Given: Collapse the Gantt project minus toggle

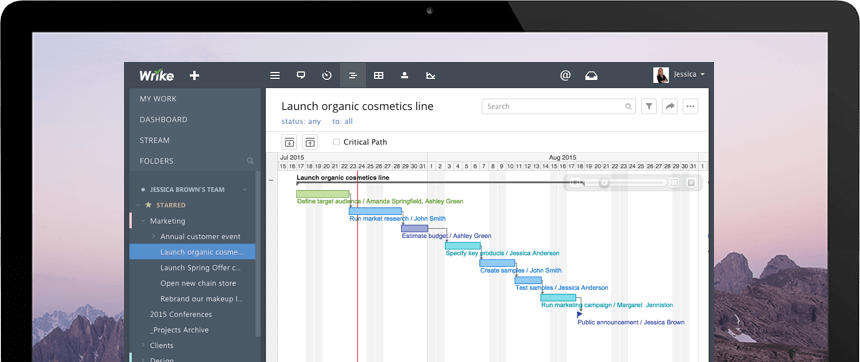Looking at the screenshot, I should click(x=271, y=179).
